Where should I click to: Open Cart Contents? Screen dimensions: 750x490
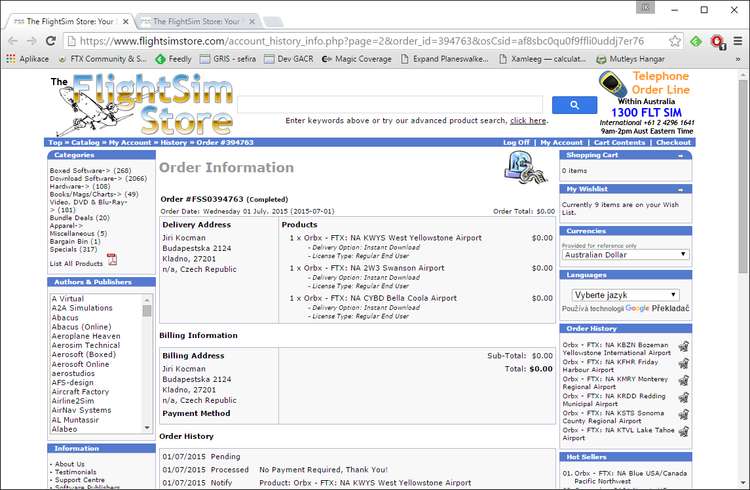point(619,143)
